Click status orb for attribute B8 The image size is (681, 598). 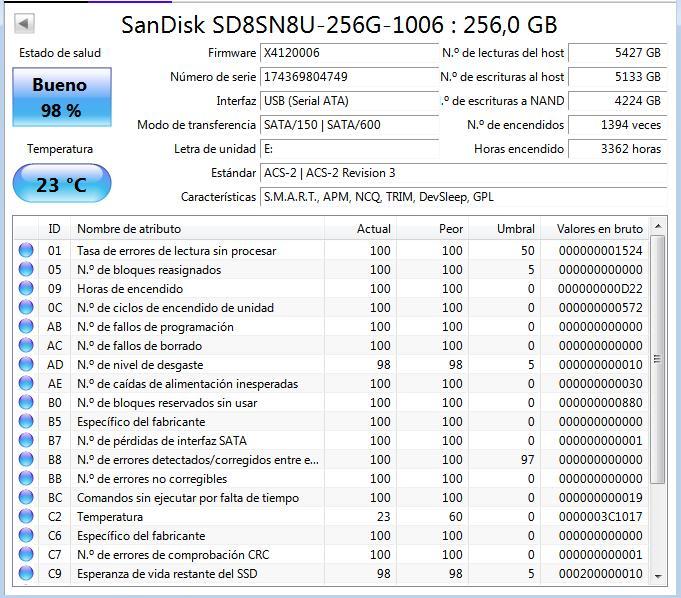pos(26,460)
